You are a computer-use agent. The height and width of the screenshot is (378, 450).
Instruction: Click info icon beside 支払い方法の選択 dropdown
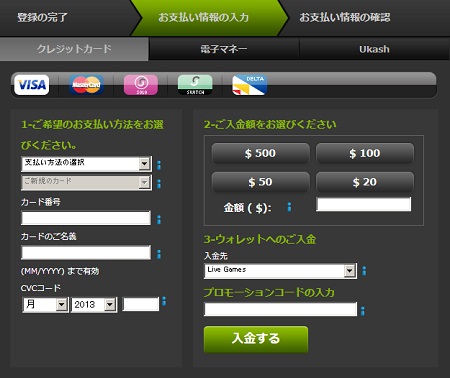(x=159, y=165)
